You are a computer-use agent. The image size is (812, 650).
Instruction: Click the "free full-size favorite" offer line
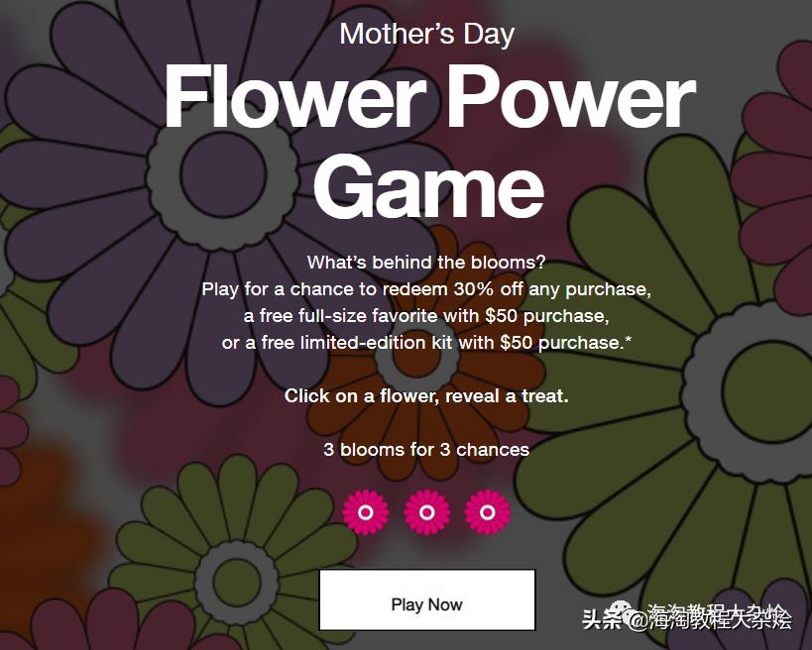[x=426, y=316]
